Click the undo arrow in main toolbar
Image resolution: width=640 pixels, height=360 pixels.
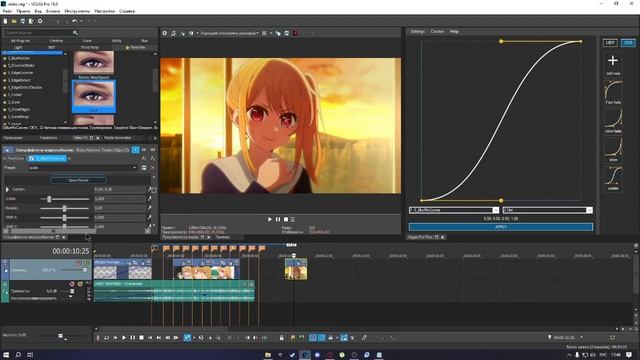(x=74, y=21)
